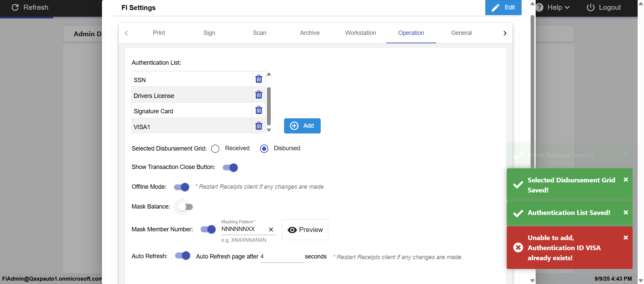
Task: Select the Received disbursement grid option
Action: click(215, 149)
